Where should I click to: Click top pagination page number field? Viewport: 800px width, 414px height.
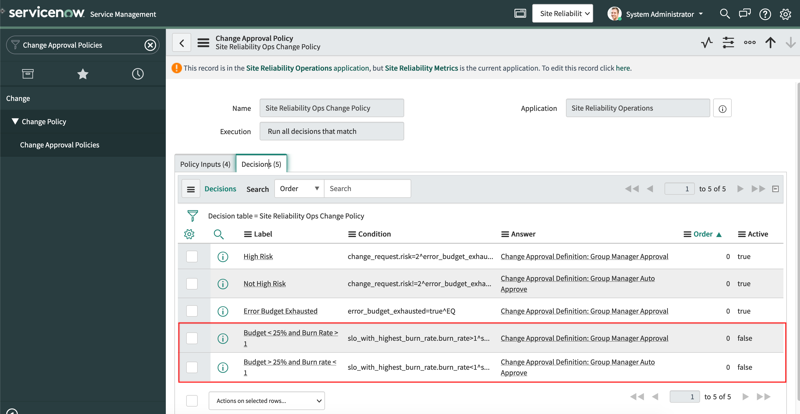pyautogui.click(x=680, y=189)
